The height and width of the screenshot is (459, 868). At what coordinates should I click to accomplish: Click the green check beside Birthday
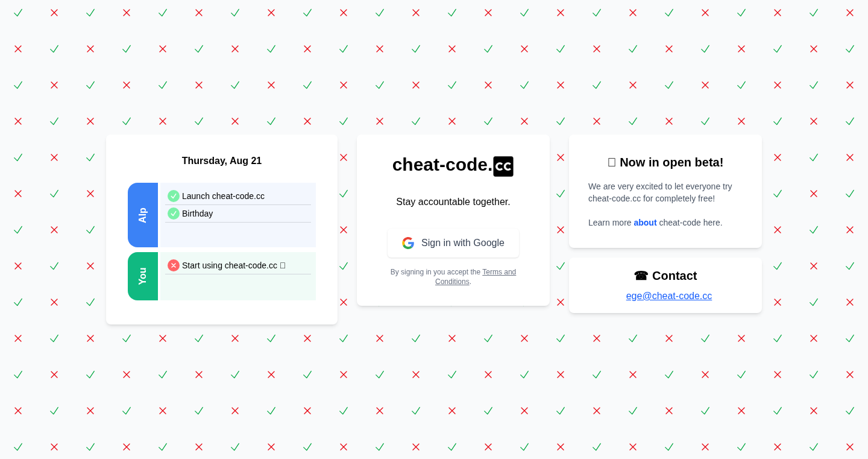(x=174, y=214)
